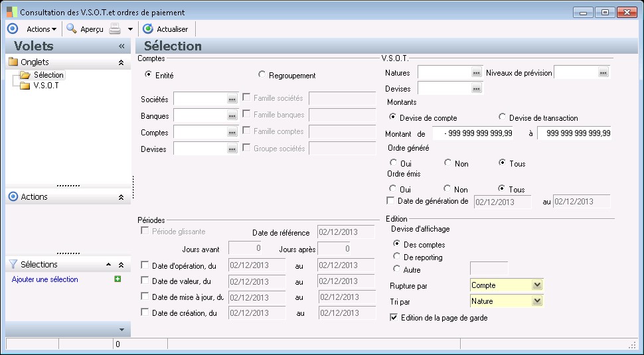Choose Devise de transaction radio option
Image resolution: width=644 pixels, height=355 pixels.
502,117
